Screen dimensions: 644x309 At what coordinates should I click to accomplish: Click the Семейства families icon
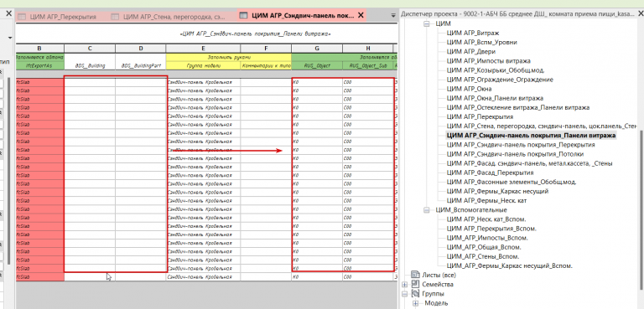pyautogui.click(x=416, y=285)
